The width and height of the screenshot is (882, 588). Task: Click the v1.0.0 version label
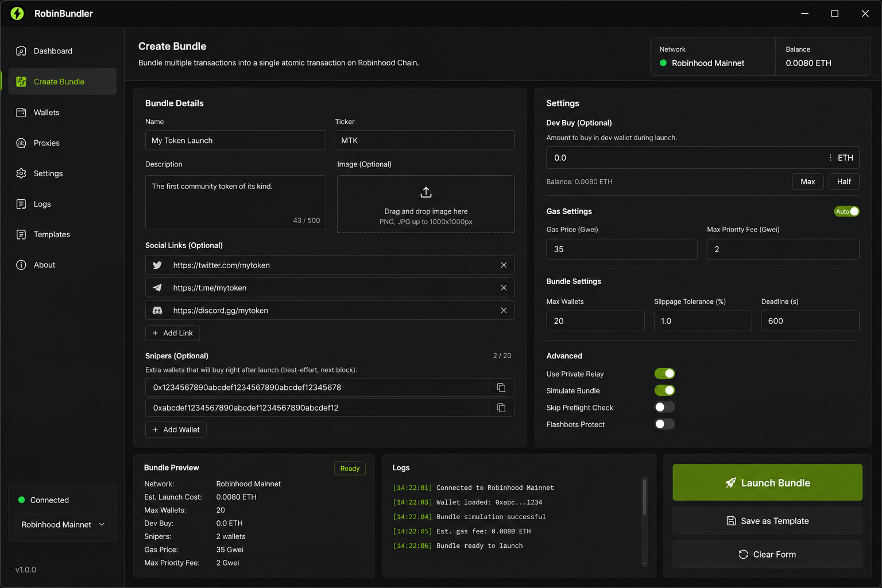tap(26, 570)
